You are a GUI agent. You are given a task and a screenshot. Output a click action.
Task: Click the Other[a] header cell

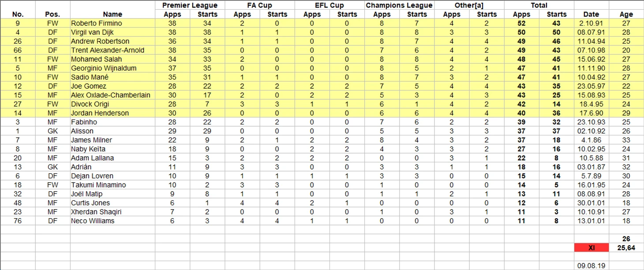pyautogui.click(x=469, y=5)
